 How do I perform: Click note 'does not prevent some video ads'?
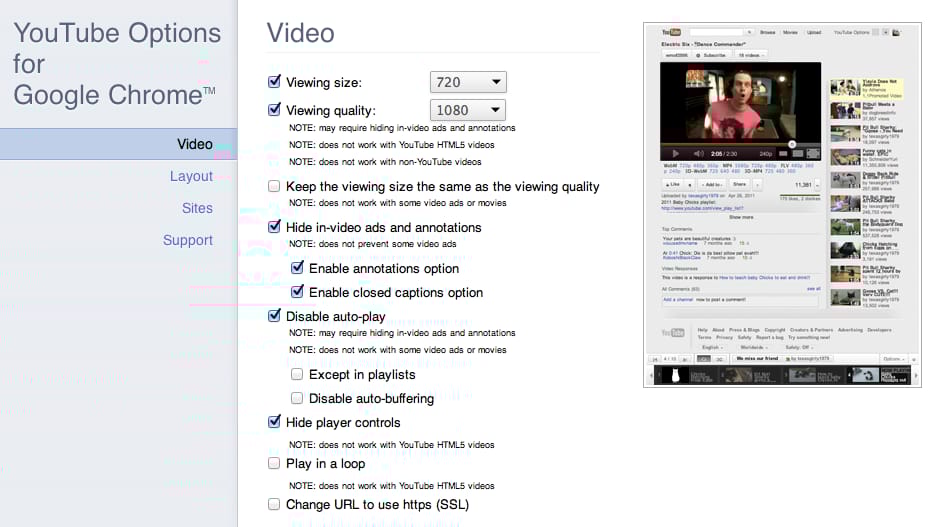pyautogui.click(x=372, y=244)
